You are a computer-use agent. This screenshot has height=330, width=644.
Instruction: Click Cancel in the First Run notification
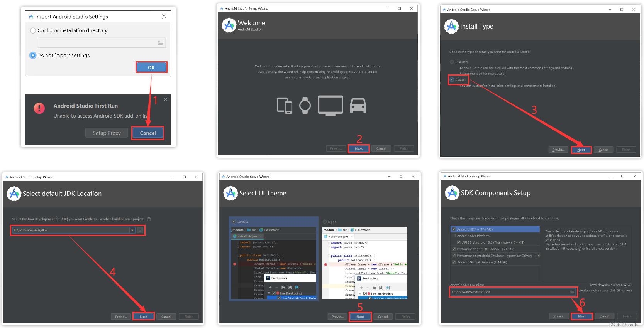click(148, 133)
